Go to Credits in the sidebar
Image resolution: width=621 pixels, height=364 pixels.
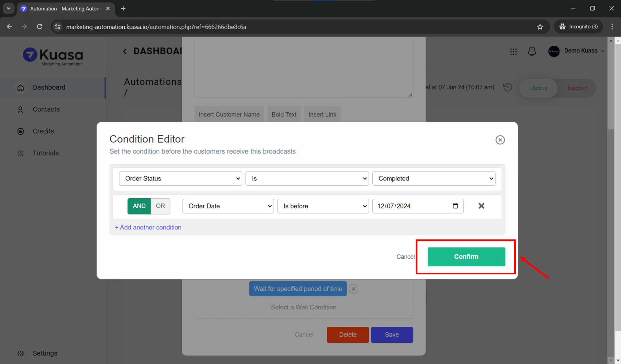click(x=43, y=131)
